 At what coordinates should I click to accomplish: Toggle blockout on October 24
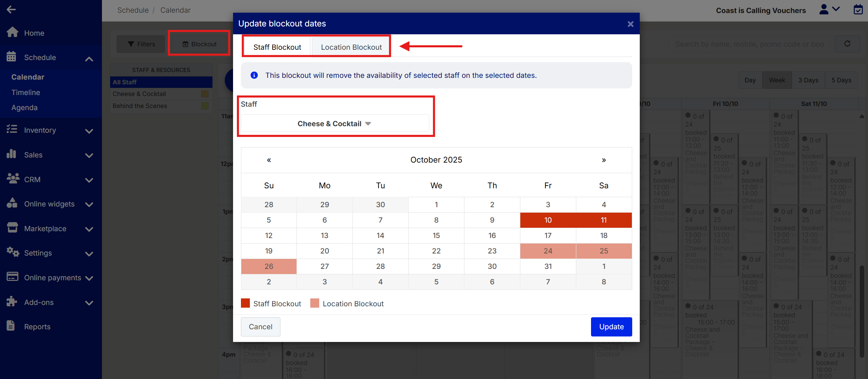[548, 251]
